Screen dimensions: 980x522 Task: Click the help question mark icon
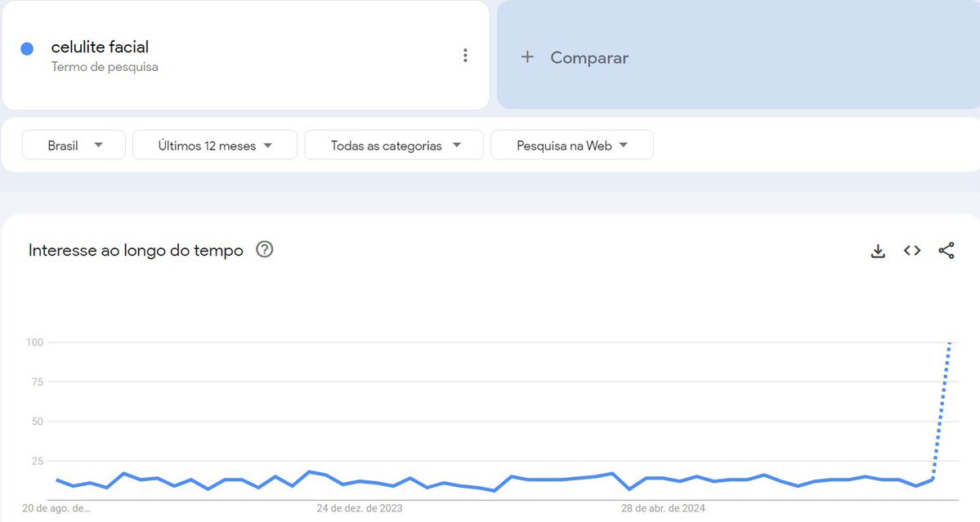tap(264, 250)
